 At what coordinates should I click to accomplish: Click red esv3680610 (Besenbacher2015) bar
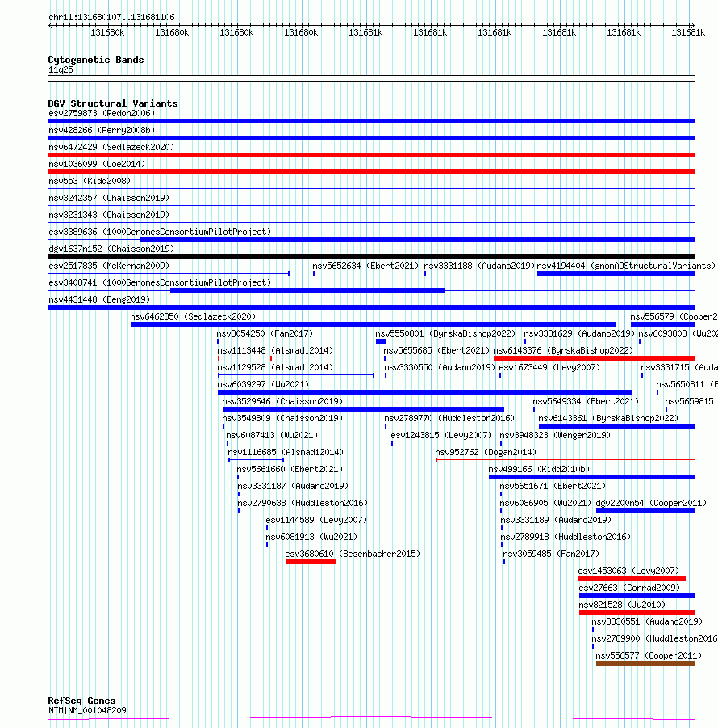(311, 562)
